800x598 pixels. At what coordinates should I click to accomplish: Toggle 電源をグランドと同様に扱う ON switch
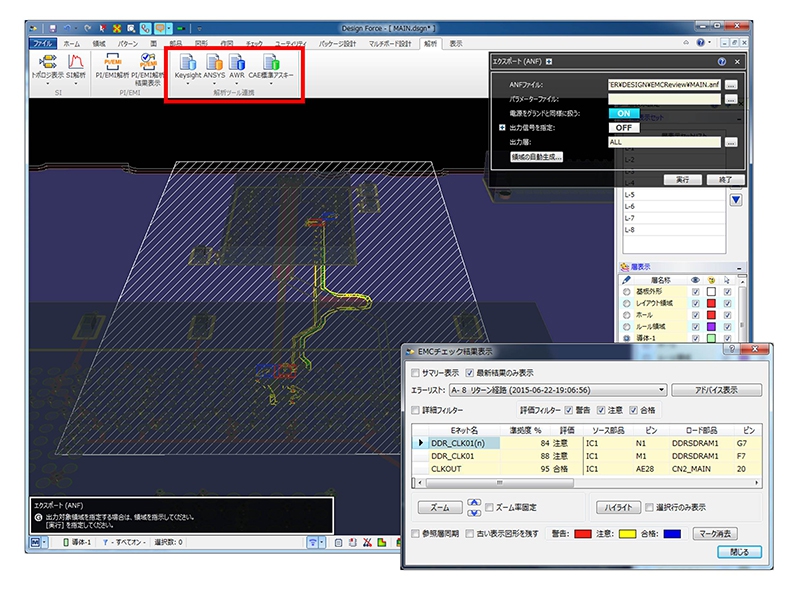(623, 113)
